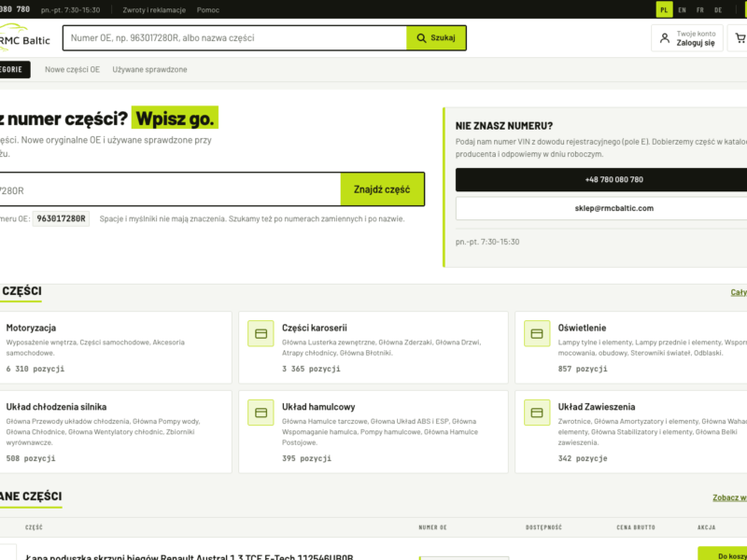
Task: Open the Kategorie menu button
Action: (14, 69)
